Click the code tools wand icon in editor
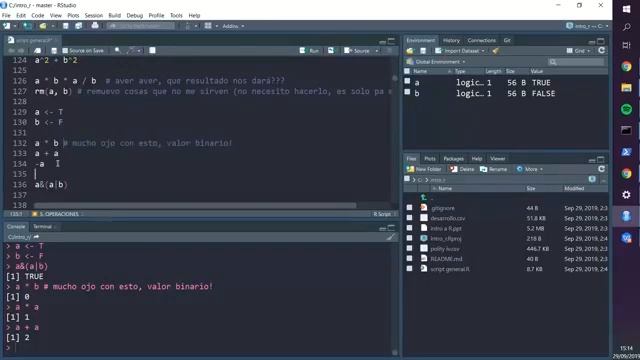 (x=131, y=51)
